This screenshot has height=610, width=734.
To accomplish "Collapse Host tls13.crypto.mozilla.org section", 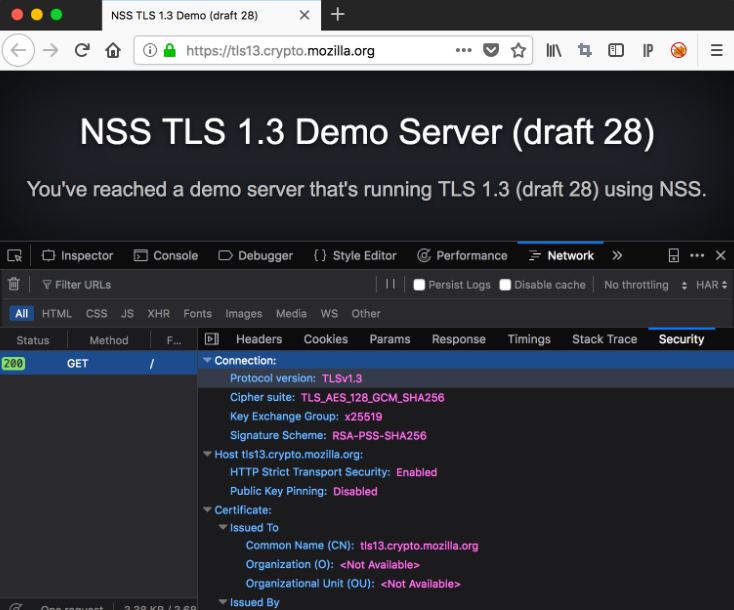I will (x=207, y=454).
